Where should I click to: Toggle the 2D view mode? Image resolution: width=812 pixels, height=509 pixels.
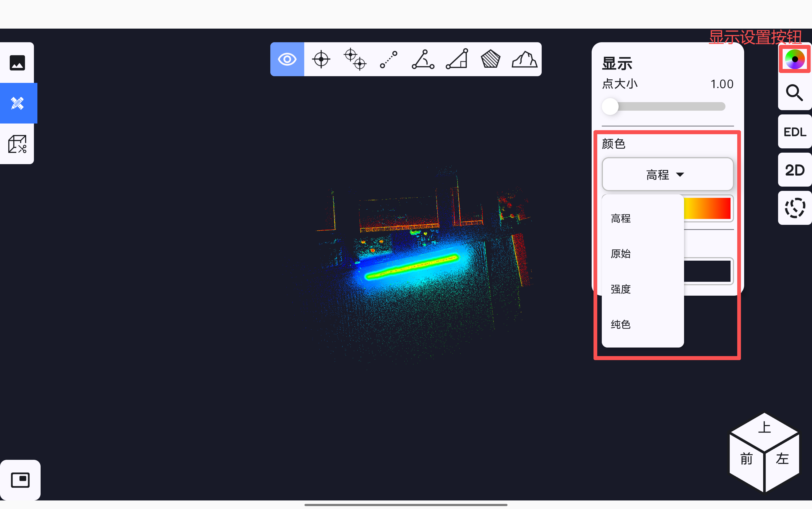(795, 170)
